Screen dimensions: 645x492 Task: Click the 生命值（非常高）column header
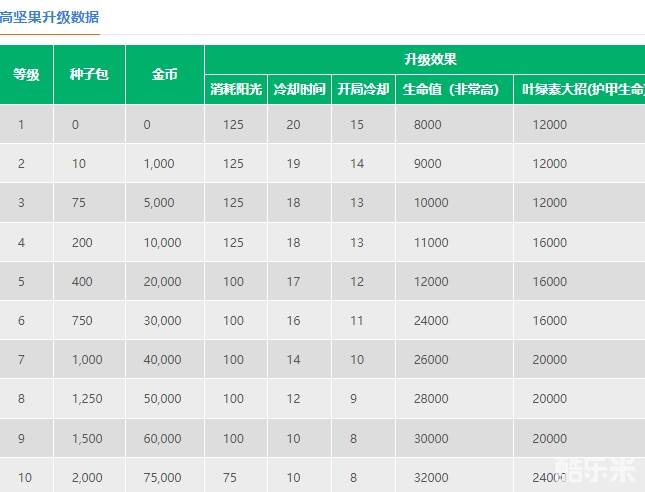click(454, 89)
